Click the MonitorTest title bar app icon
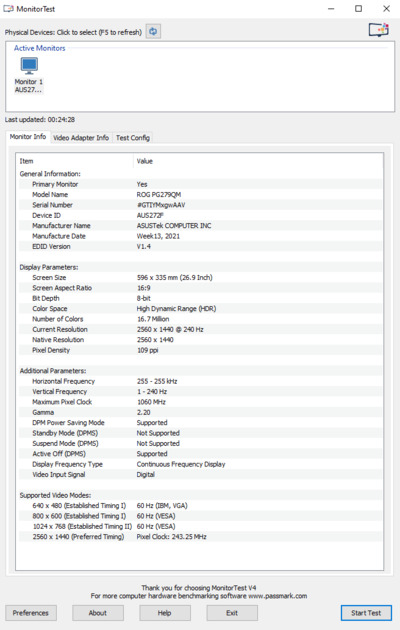Image resolution: width=400 pixels, height=630 pixels. point(8,8)
